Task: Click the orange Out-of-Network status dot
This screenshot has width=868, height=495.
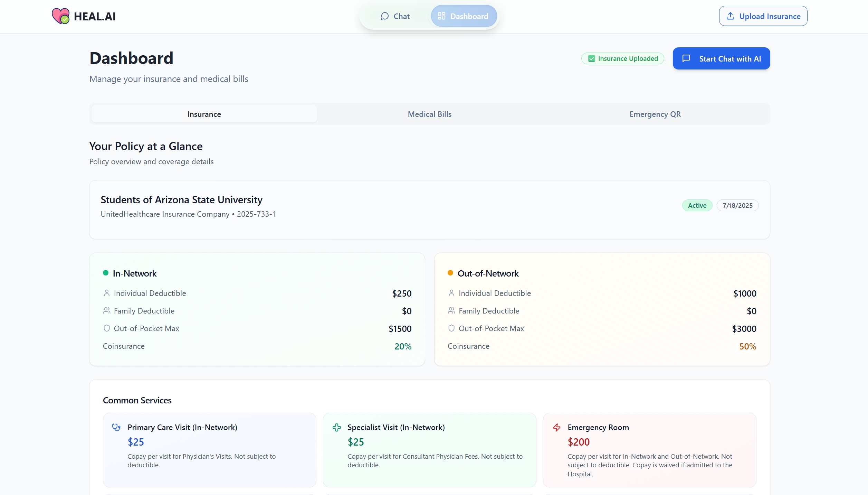Action: click(450, 273)
